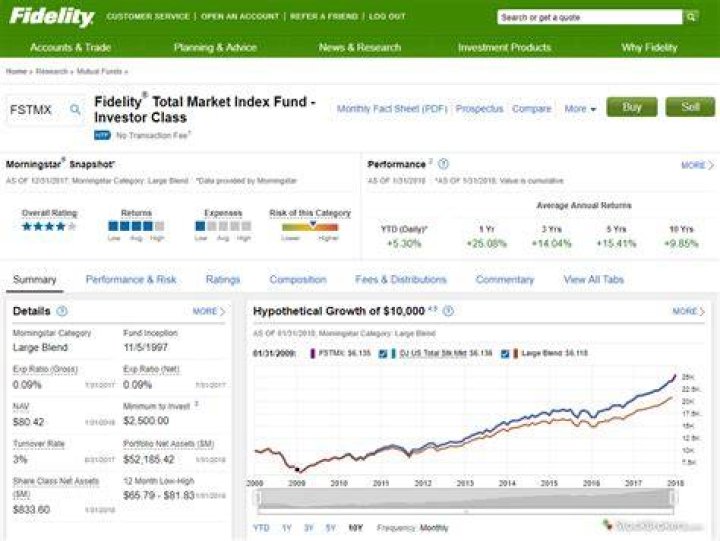720x541 pixels.
Task: Click the Risk of this Category gauge
Action: 310,227
